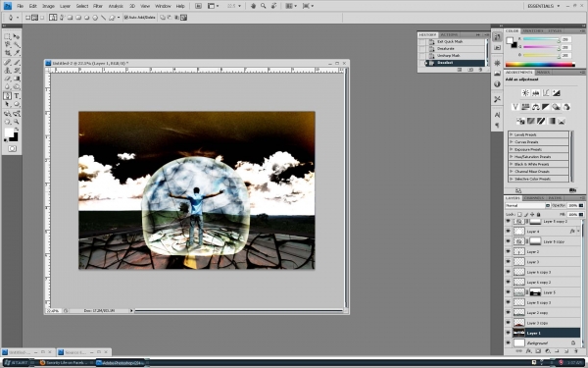Create a new layer from Layers panel footer

click(566, 351)
